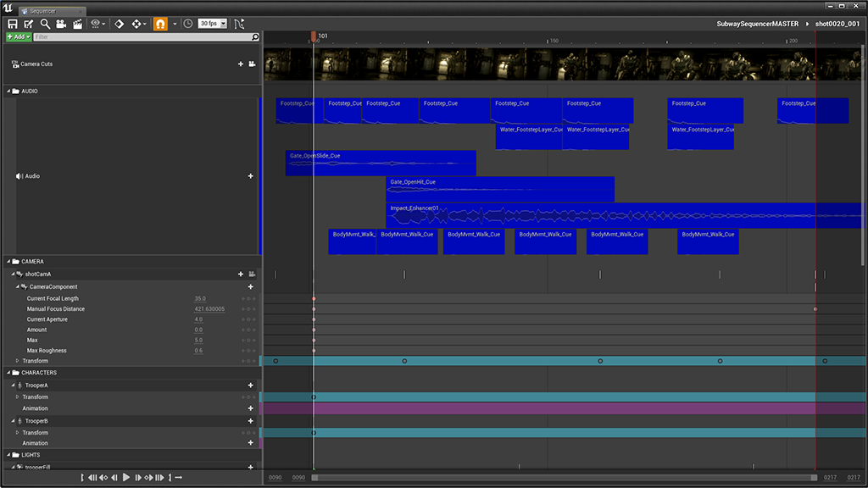Viewport: 868px width, 488px height.
Task: Open the Curve Editor icon
Action: [239, 24]
